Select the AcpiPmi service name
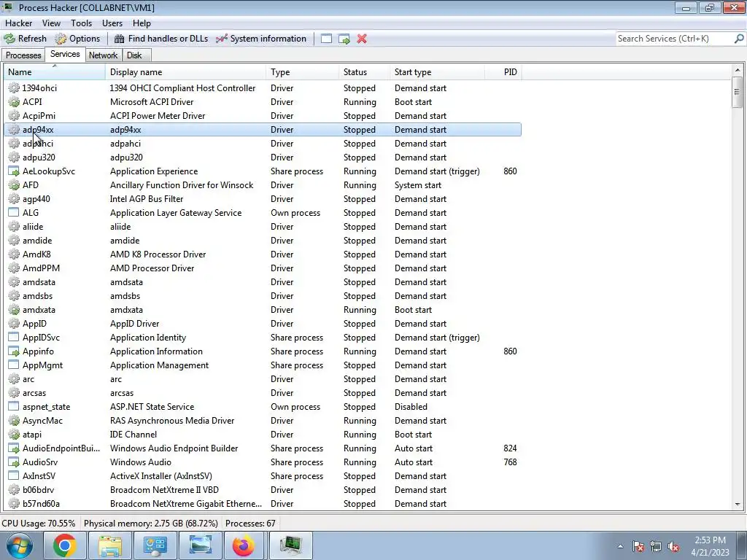This screenshot has width=747, height=560. [39, 116]
